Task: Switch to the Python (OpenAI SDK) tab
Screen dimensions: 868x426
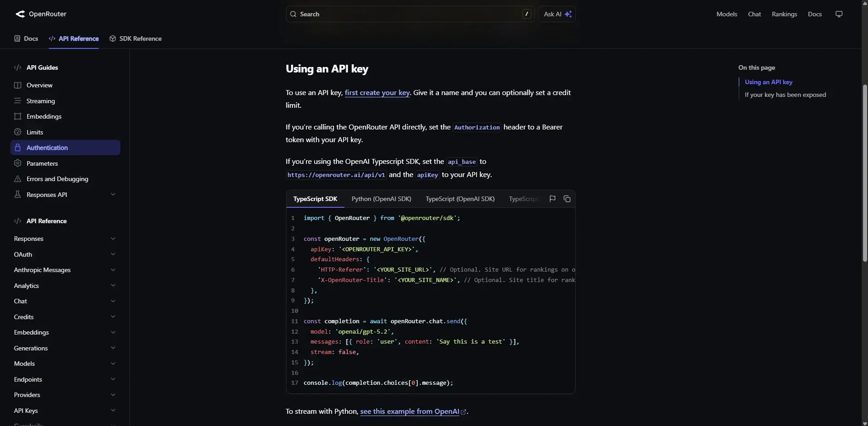Action: [x=381, y=199]
